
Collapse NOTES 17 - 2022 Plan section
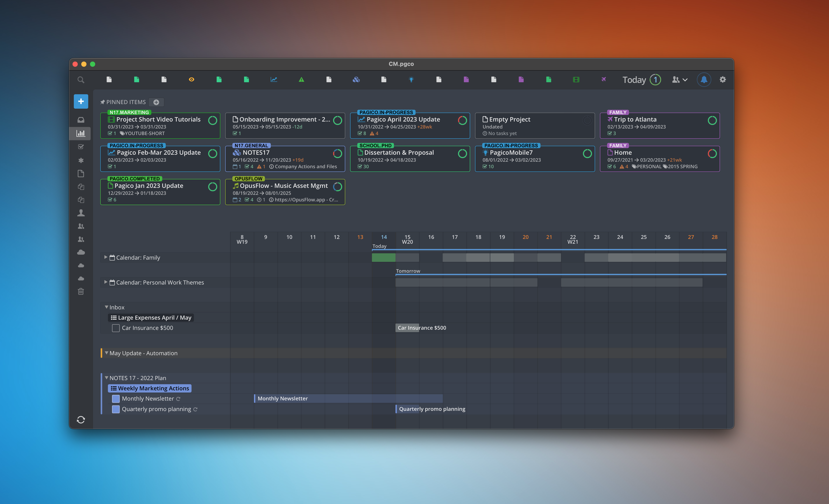106,378
